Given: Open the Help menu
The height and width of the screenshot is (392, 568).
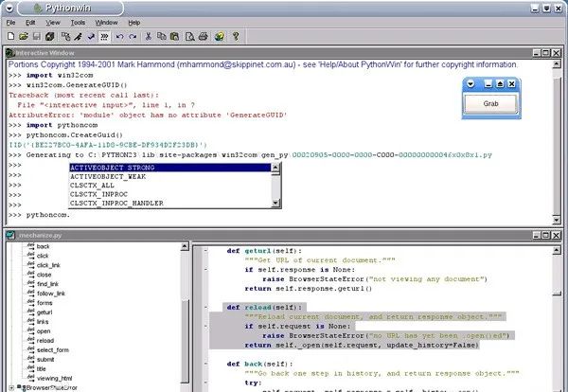Looking at the screenshot, I should click(x=134, y=23).
